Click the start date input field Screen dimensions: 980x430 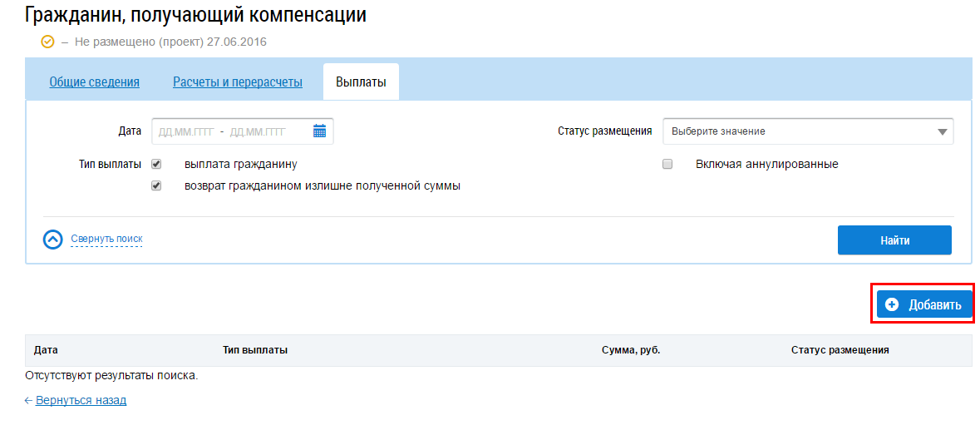(x=186, y=131)
